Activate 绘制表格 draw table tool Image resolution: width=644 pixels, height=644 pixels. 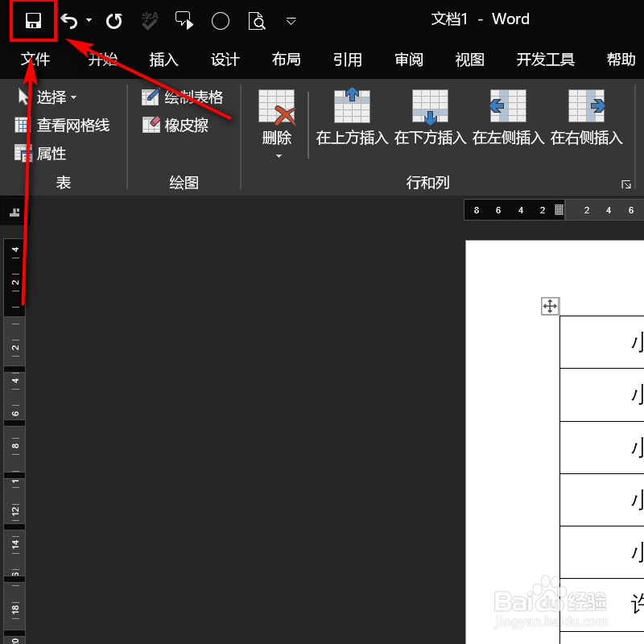click(x=182, y=97)
